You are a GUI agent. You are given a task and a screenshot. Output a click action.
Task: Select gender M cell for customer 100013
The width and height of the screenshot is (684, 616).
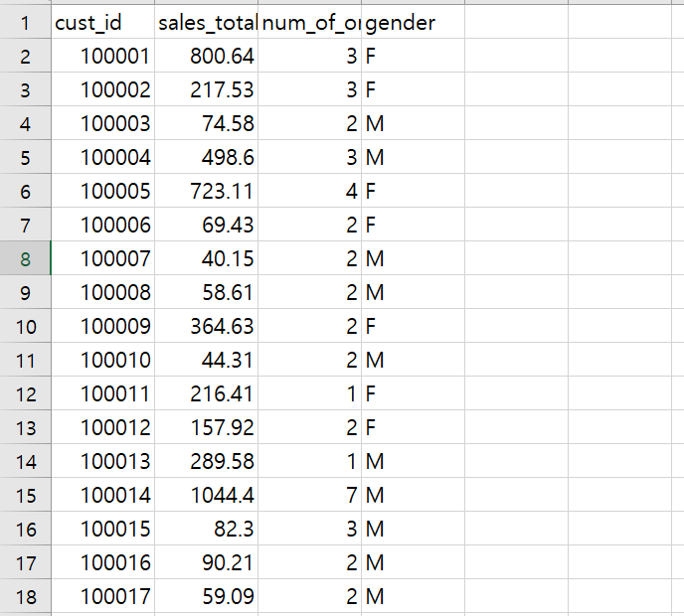coord(414,461)
